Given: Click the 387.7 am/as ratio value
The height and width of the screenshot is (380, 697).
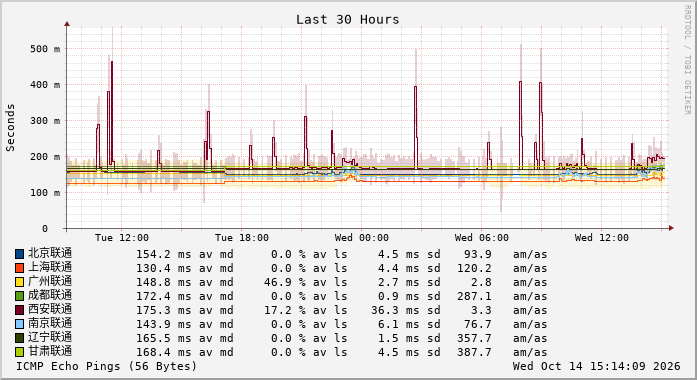Looking at the screenshot, I should tap(474, 352).
